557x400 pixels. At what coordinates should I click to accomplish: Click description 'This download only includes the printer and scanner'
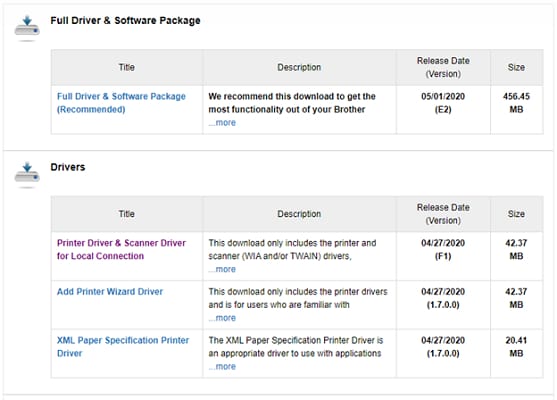point(292,249)
